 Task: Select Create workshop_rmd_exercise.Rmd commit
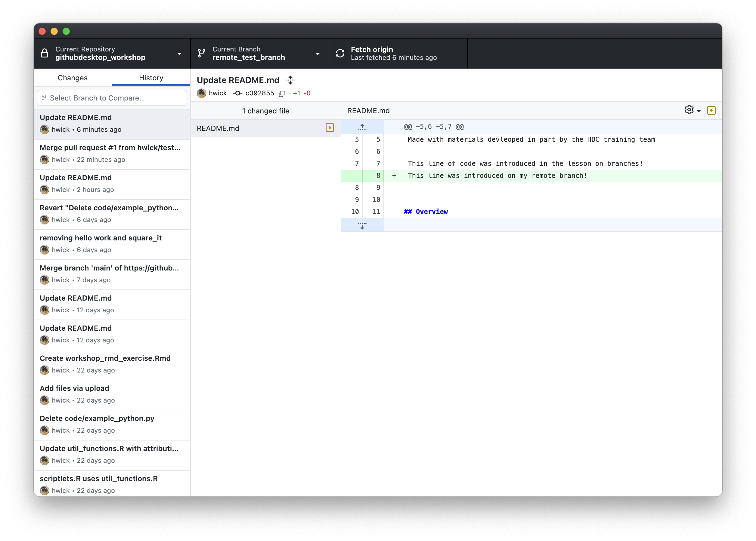[112, 365]
